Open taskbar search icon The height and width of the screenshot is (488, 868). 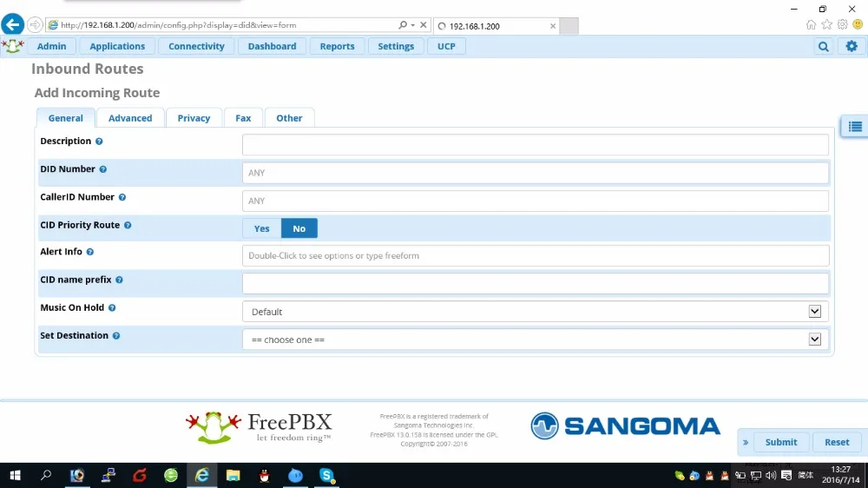[x=46, y=475]
